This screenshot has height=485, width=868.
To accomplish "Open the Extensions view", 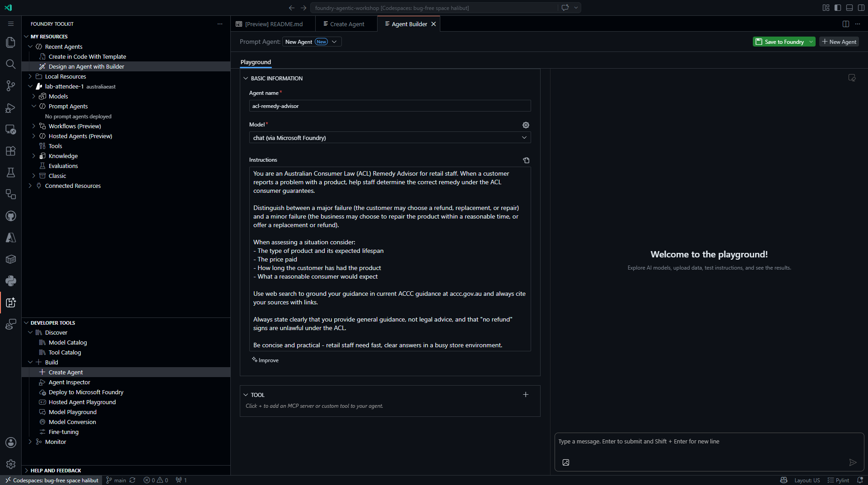I will (x=10, y=151).
